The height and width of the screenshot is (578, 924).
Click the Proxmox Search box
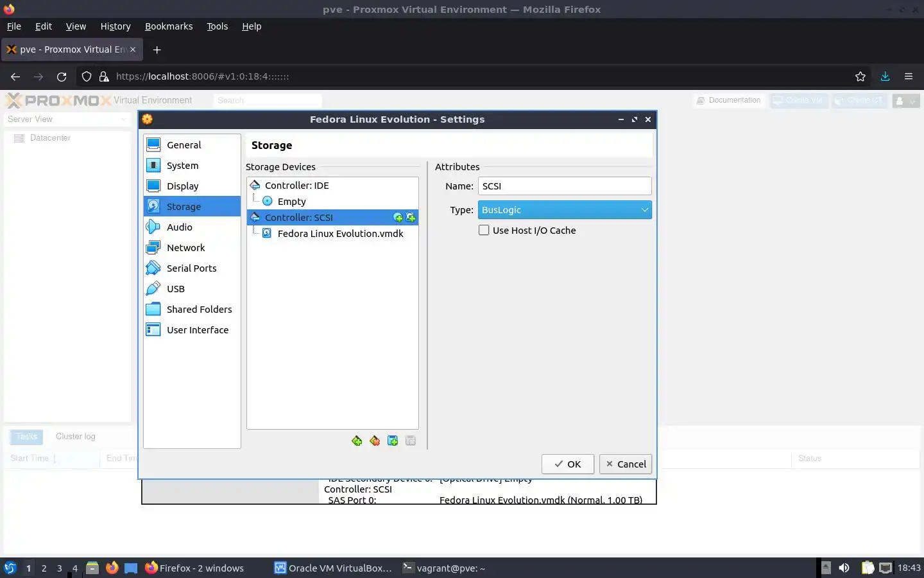coord(268,100)
